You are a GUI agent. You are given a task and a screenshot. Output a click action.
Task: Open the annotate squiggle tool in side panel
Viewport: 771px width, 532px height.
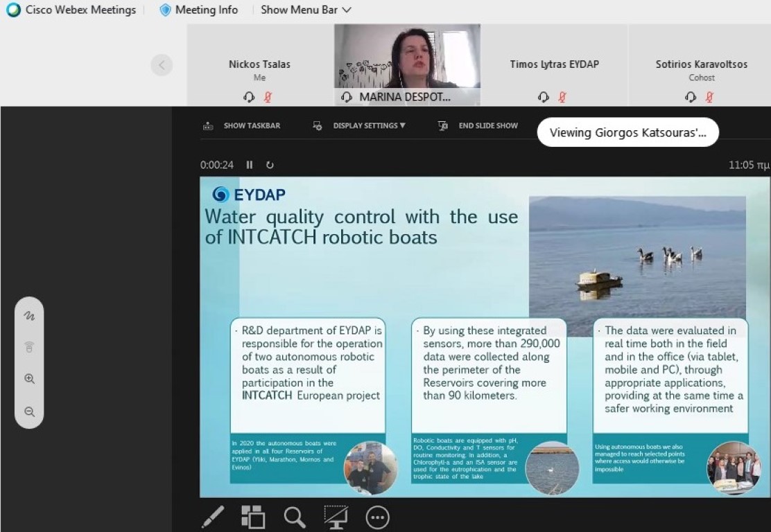coord(29,315)
